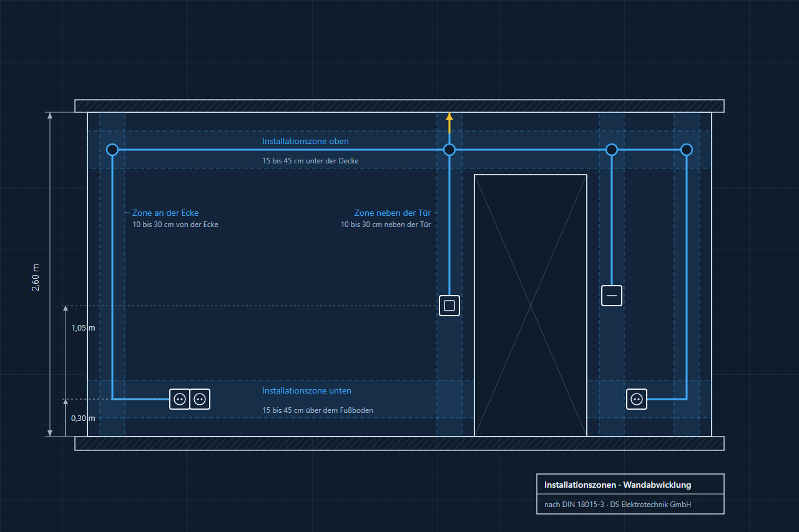This screenshot has width=799, height=532.
Task: Select the junction node below the yellow arrow
Action: (x=449, y=150)
